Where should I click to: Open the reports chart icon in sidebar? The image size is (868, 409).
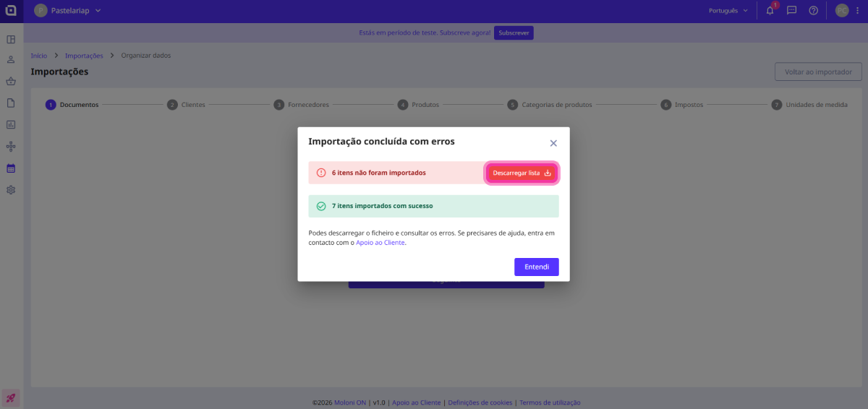click(x=11, y=124)
